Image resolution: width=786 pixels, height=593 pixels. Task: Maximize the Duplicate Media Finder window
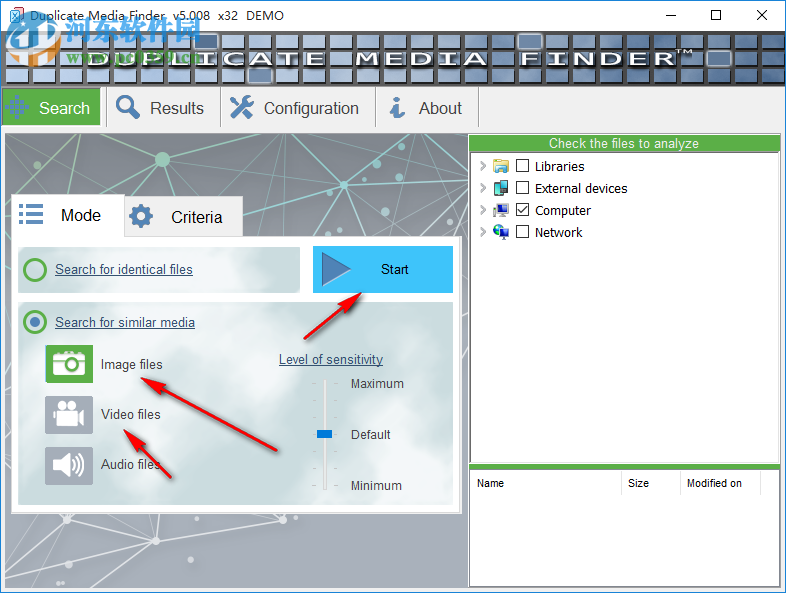pyautogui.click(x=716, y=15)
